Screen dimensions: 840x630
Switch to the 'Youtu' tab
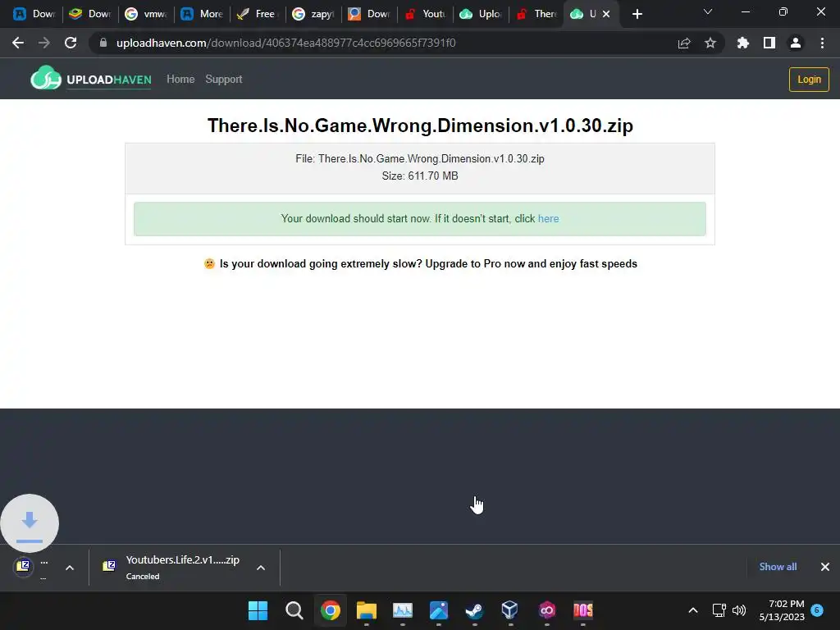(x=427, y=14)
